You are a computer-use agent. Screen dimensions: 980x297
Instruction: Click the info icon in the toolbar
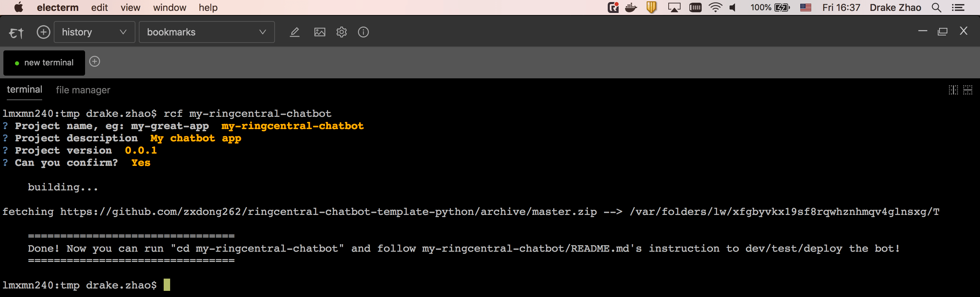click(x=363, y=32)
